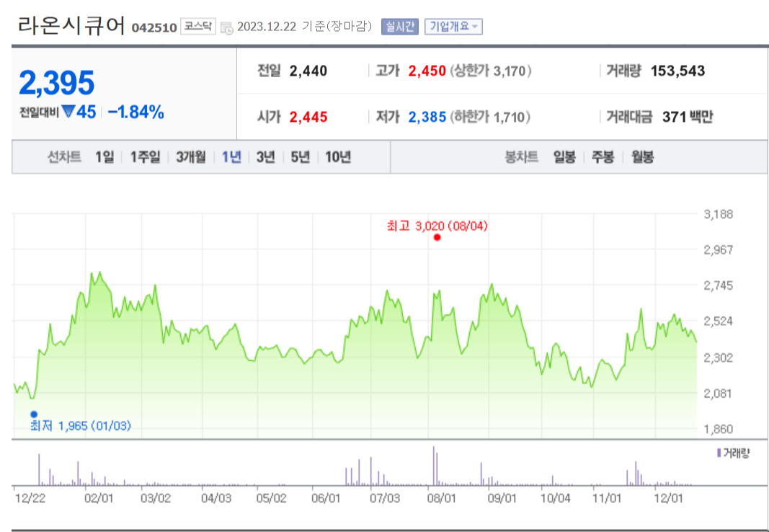Click the 1,860 y-axis label
The width and height of the screenshot is (769, 532).
pos(718,429)
